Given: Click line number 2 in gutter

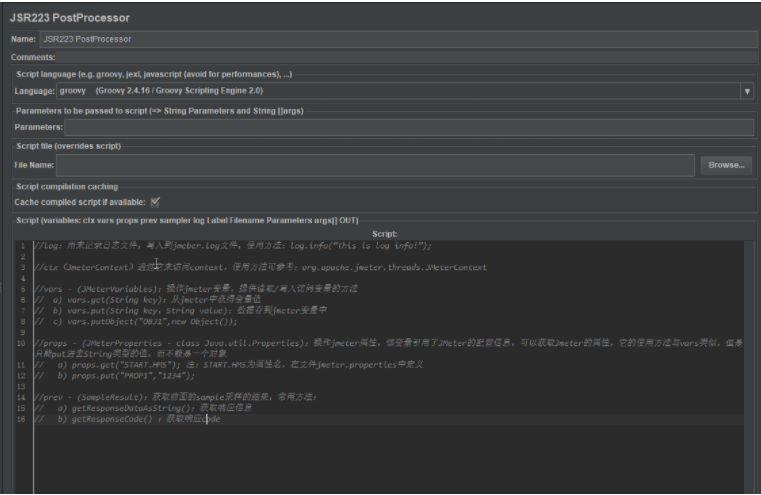Looking at the screenshot, I should point(22,257).
